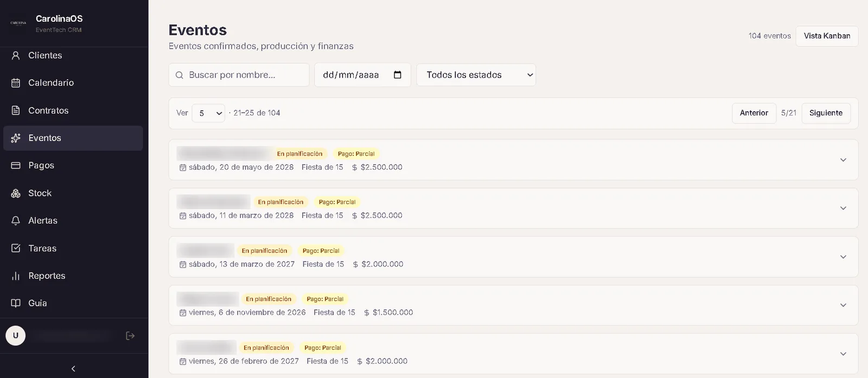Click the dd/mm/aaaa date field
Viewport: 868px width, 378px height.
pyautogui.click(x=362, y=75)
